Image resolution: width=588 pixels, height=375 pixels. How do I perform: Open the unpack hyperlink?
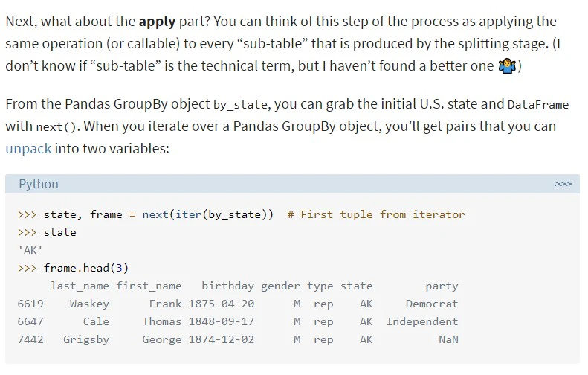tap(28, 149)
